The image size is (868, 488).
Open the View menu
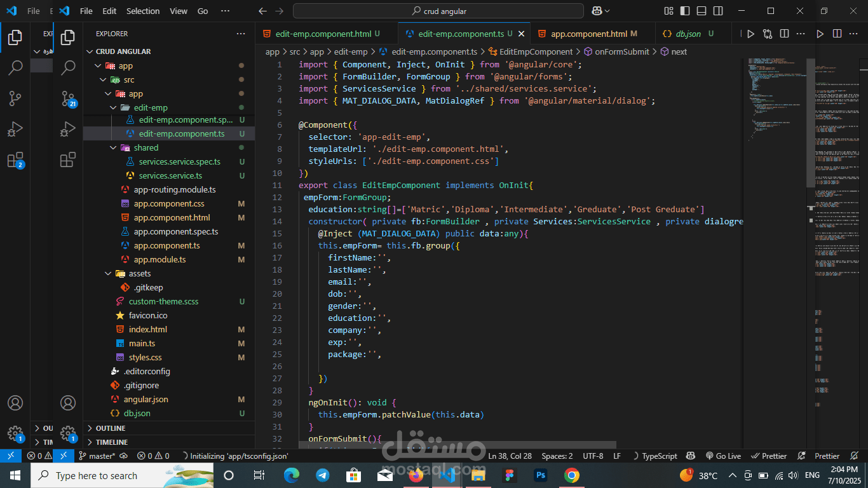[179, 11]
